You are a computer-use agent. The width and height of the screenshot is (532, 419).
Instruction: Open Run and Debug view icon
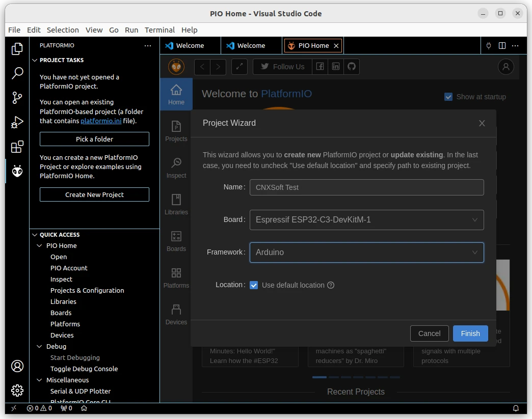[x=17, y=122]
